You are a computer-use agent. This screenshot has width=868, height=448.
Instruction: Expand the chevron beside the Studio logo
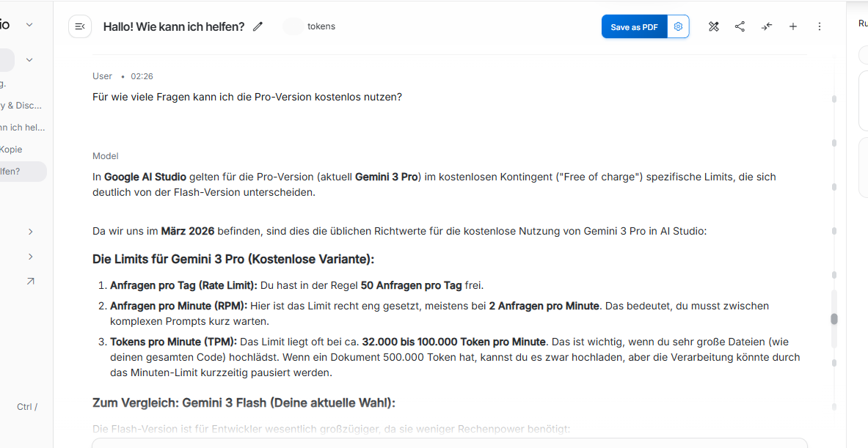pyautogui.click(x=29, y=24)
